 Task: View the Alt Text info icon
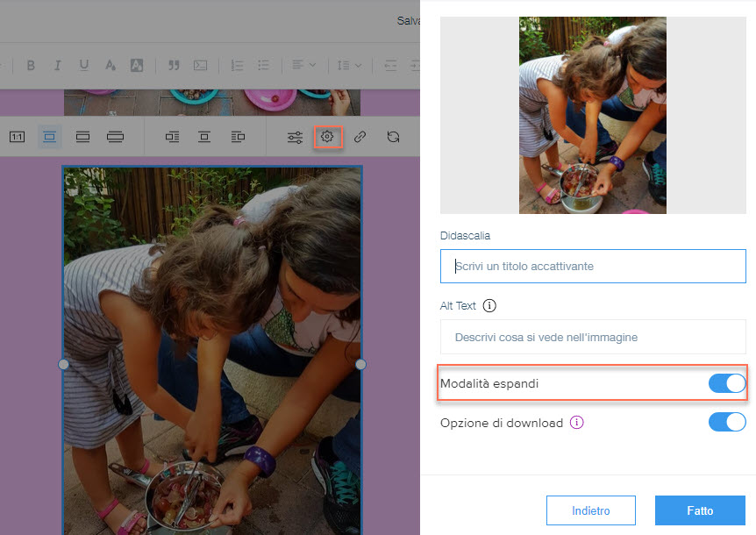click(x=489, y=305)
